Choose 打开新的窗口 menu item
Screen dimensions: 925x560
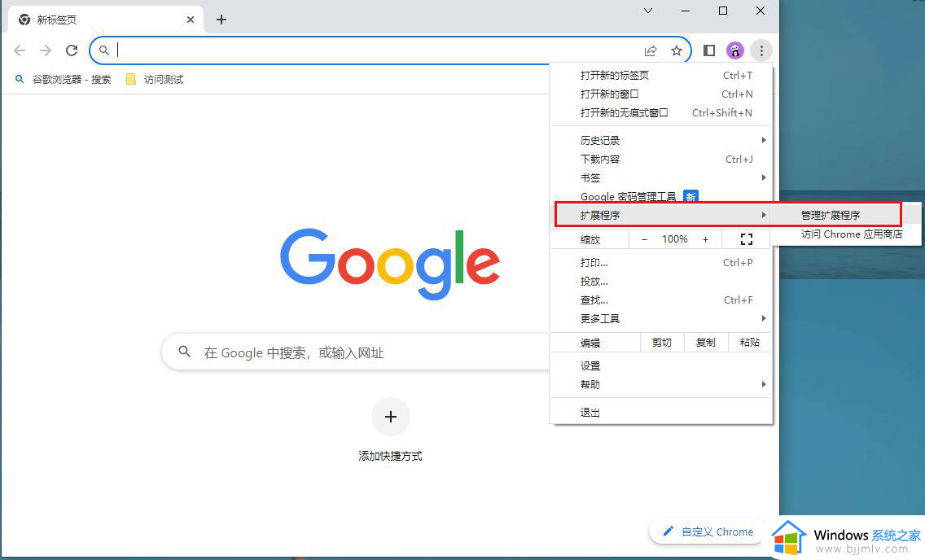[x=660, y=94]
